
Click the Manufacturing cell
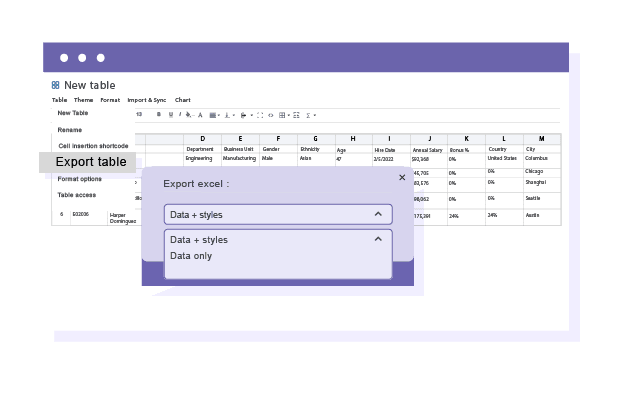point(240,159)
